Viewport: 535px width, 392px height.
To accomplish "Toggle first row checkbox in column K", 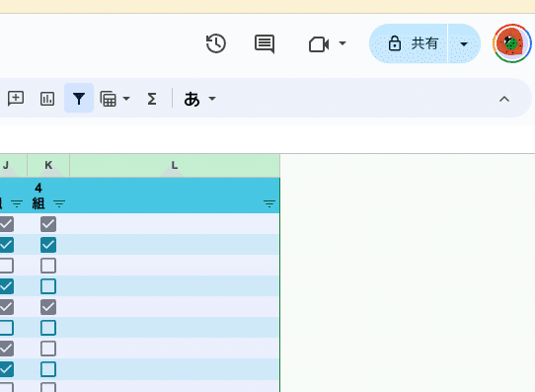I will tap(48, 224).
